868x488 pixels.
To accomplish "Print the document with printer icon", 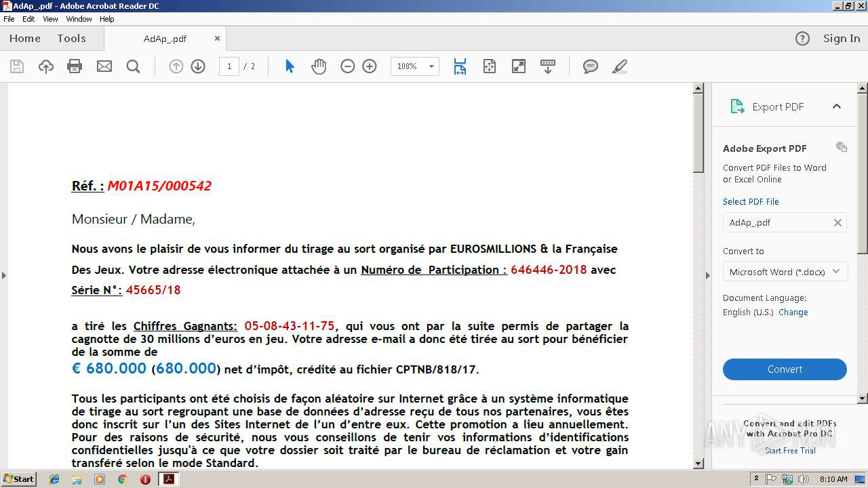I will (x=75, y=66).
